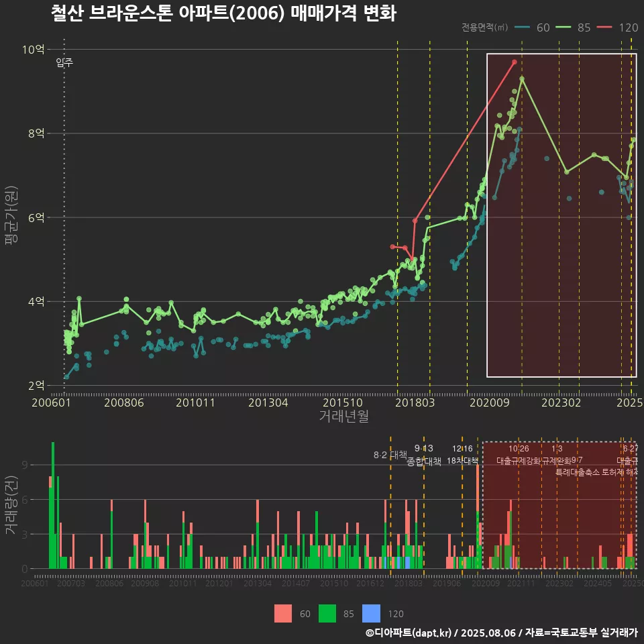Image resolution: width=644 pixels, height=644 pixels.
Task: Click '202302' on the price chart x-axis
Action: [561, 402]
